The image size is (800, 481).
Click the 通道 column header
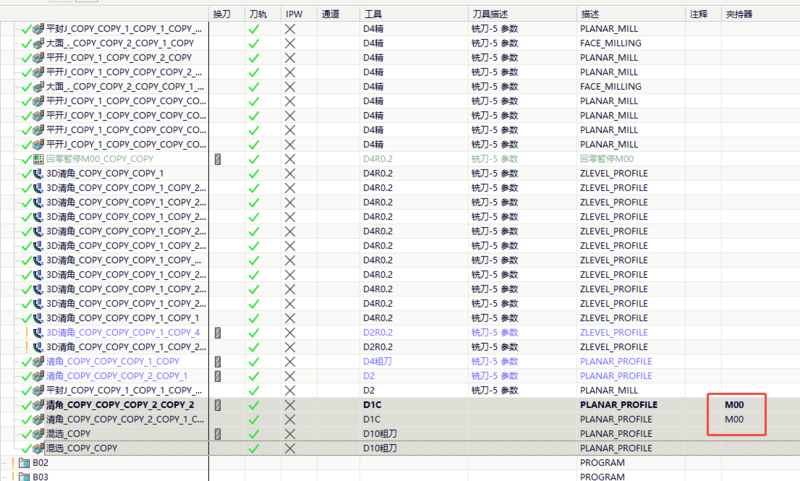(330, 14)
